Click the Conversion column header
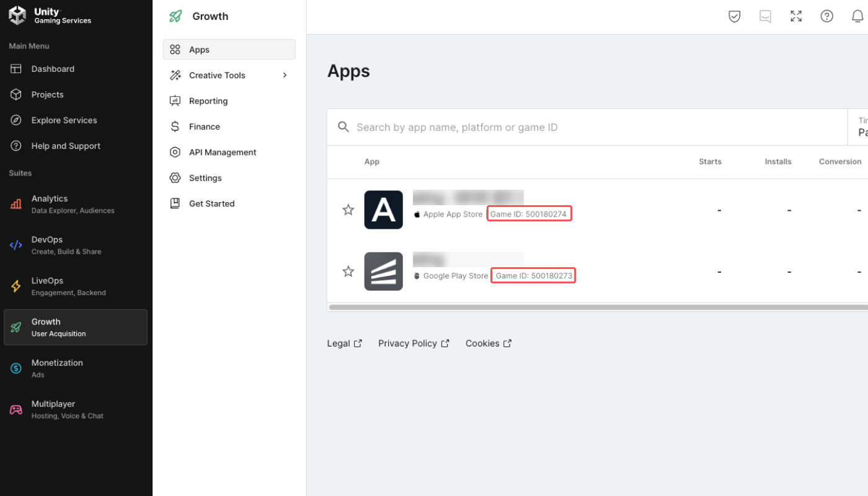The height and width of the screenshot is (496, 868). coord(840,162)
